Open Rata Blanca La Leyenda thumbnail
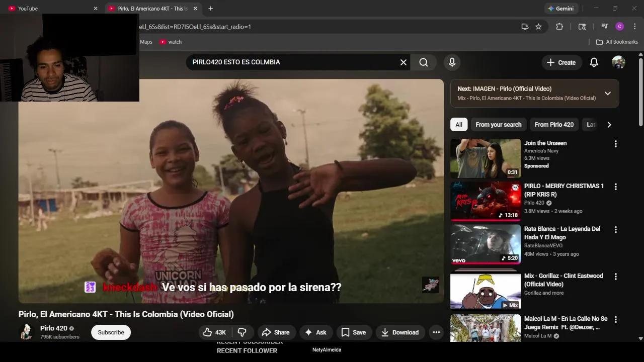644x362 pixels. click(x=486, y=244)
